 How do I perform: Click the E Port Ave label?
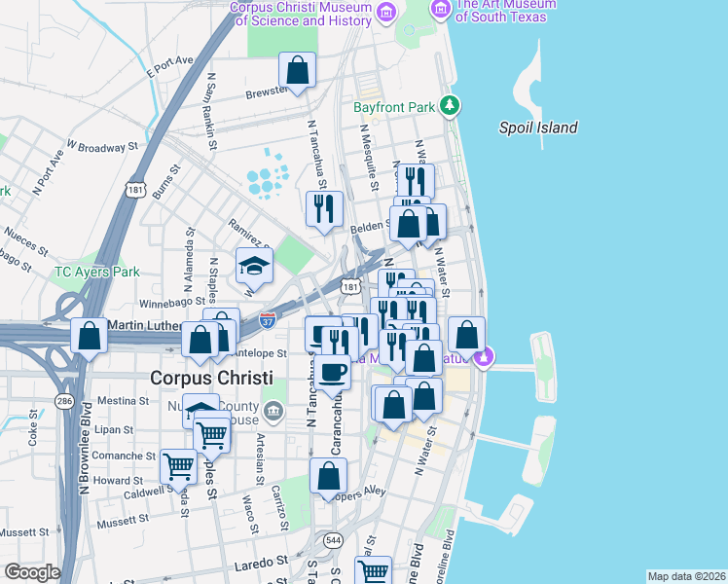(170, 66)
